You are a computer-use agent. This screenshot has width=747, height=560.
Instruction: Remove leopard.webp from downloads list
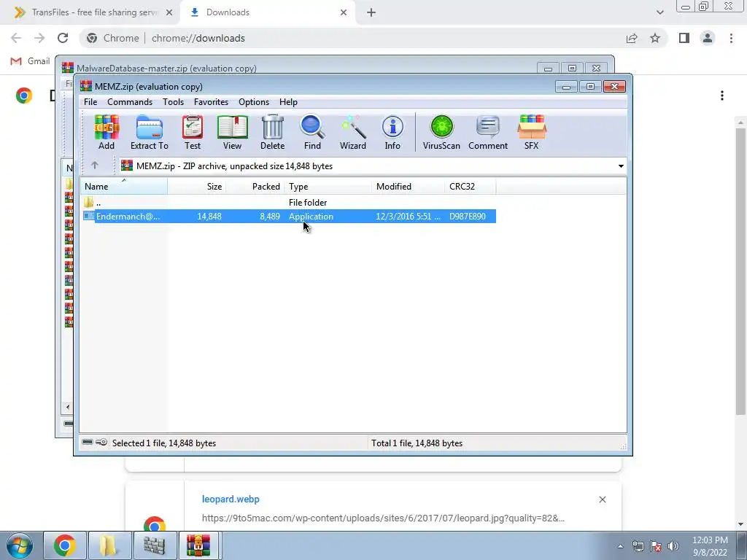(602, 499)
